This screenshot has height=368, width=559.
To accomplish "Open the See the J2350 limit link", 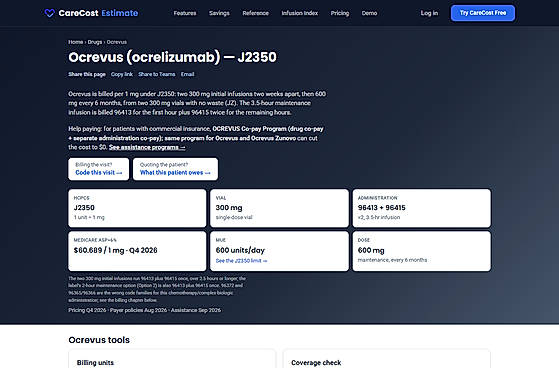I will (241, 261).
